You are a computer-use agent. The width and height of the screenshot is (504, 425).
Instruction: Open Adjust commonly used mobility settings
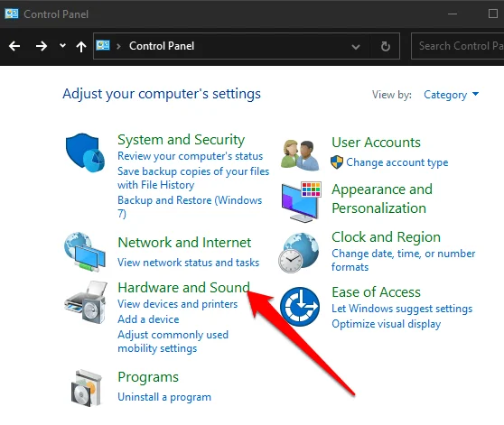(x=173, y=342)
